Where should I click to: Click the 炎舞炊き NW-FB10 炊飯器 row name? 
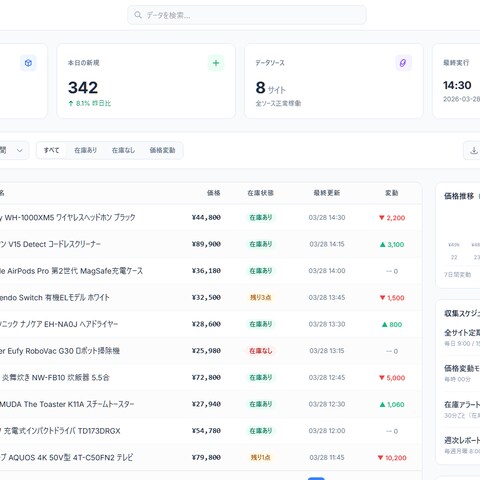point(55,378)
